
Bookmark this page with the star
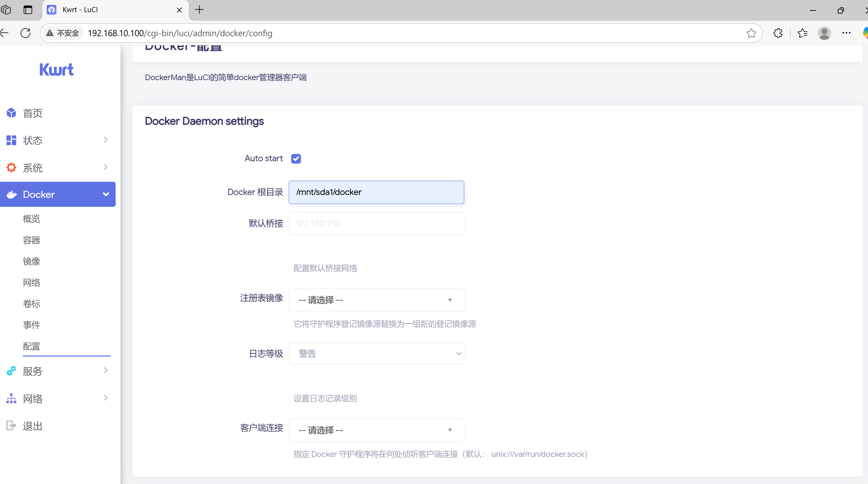(x=751, y=33)
